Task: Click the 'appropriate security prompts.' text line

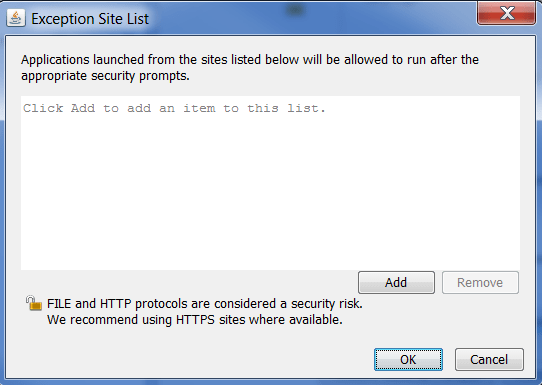Action: point(105,76)
